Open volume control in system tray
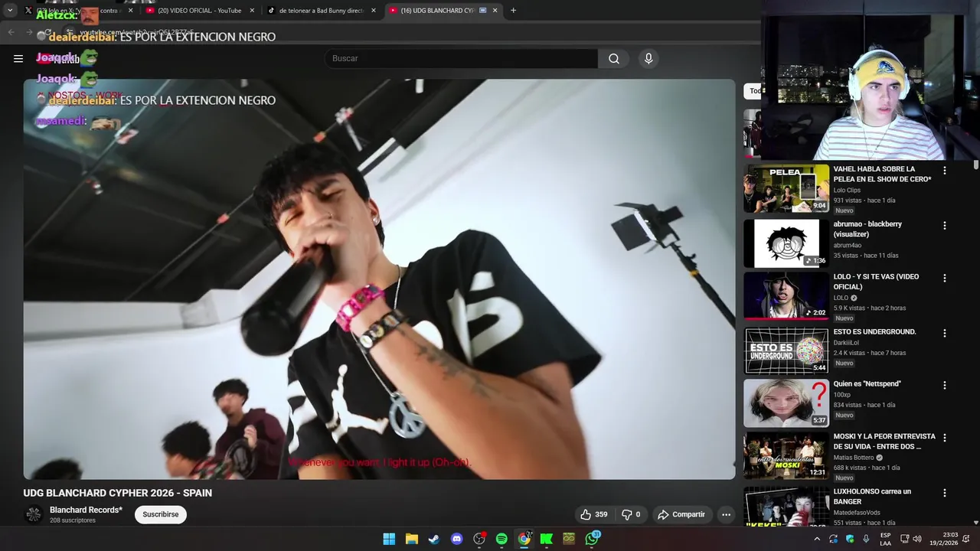Screen dimensions: 980x551 tap(917, 539)
